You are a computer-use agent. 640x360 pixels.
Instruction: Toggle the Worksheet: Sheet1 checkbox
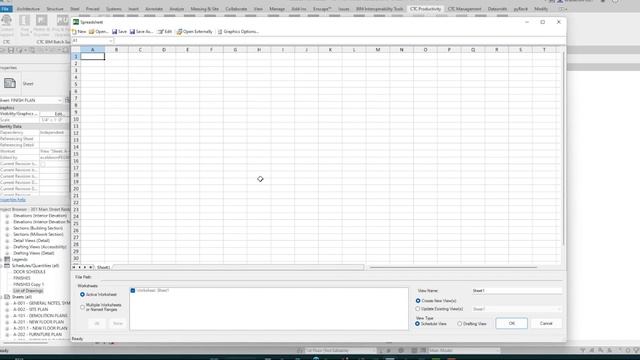tap(133, 290)
